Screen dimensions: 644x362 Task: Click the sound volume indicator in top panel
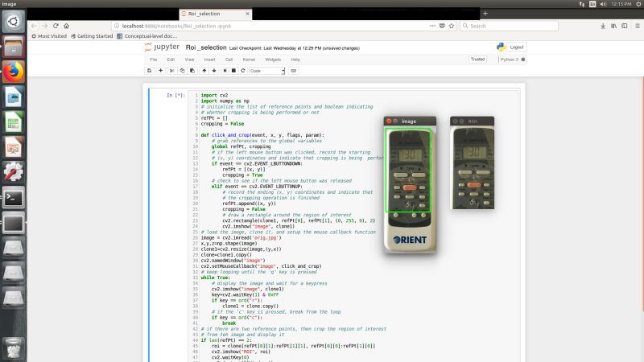603,4
